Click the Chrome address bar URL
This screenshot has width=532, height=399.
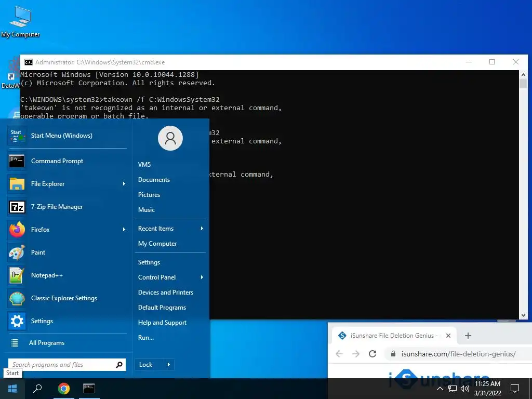[x=458, y=354]
